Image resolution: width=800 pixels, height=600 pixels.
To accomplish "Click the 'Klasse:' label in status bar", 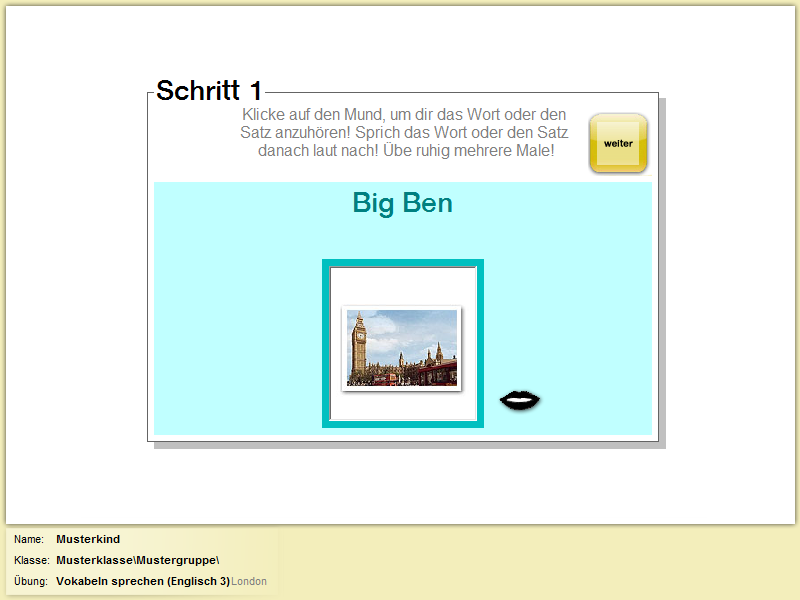I will (x=32, y=560).
